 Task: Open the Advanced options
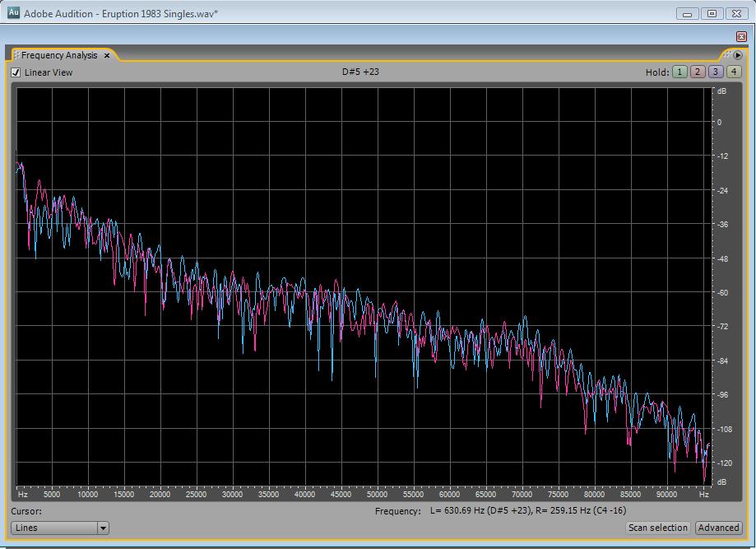click(718, 528)
